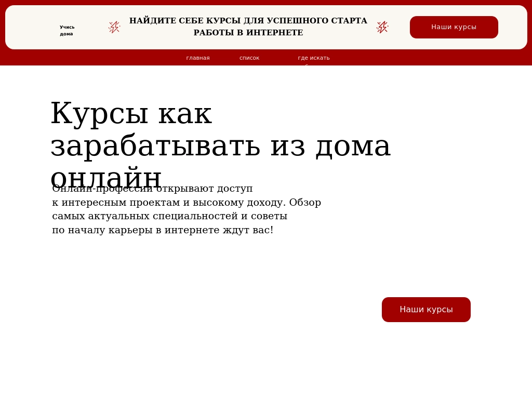This screenshot has width=532, height=399.
Task: Click the spark icon right of 'РАБОТЫ В ИНТЕРНЕТЕ'
Action: (382, 26)
